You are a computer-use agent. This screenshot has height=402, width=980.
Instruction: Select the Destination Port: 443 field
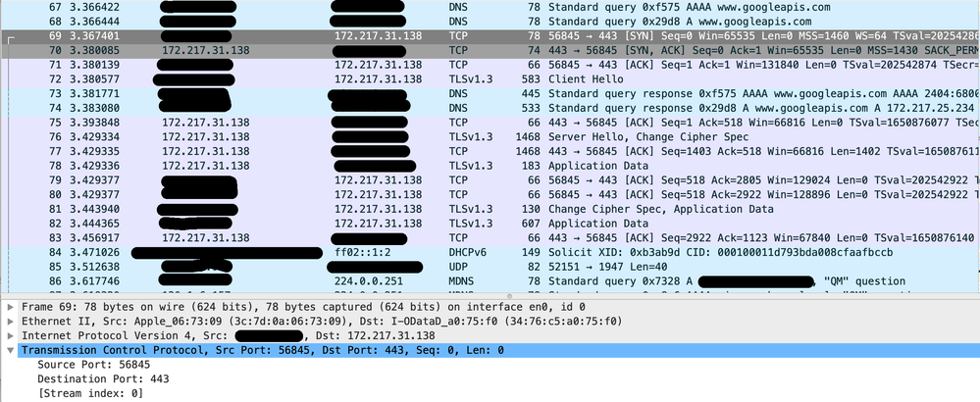pyautogui.click(x=103, y=378)
